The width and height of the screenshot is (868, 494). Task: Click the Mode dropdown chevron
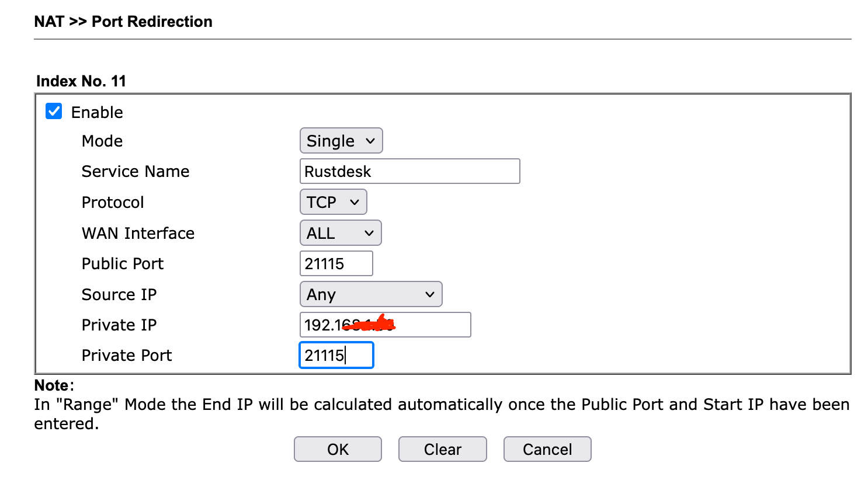point(370,141)
